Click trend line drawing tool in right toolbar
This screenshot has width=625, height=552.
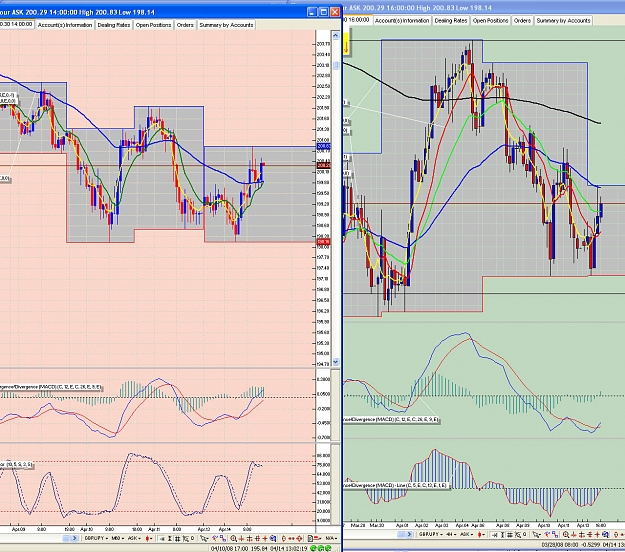point(547,535)
